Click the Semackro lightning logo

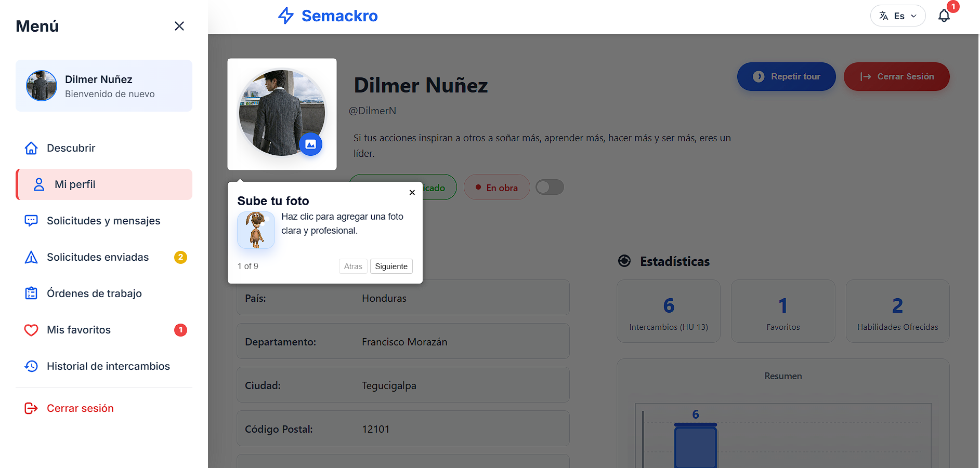coord(286,16)
